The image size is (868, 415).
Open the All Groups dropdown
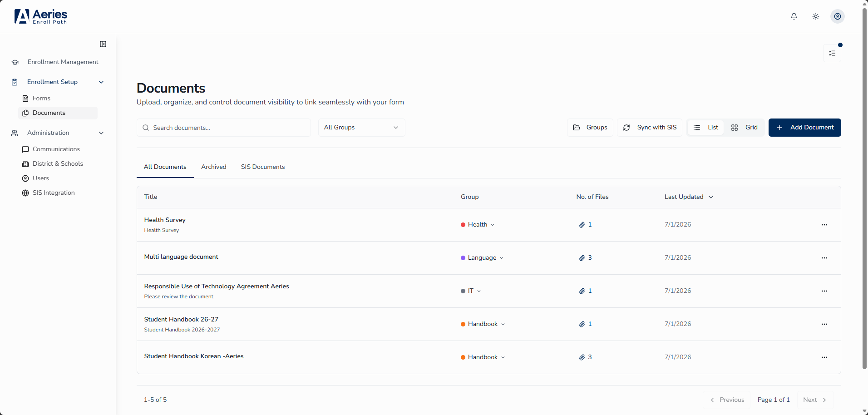pos(361,128)
